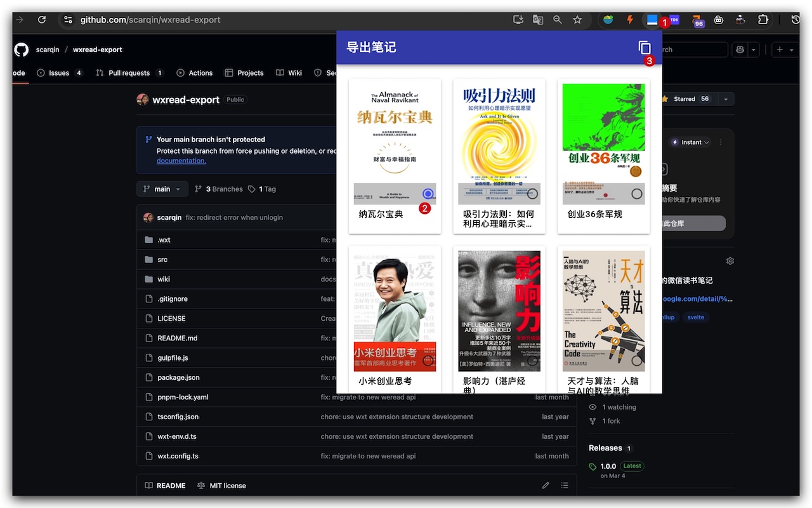
Task: Click release version 1.0.0
Action: [x=608, y=465]
